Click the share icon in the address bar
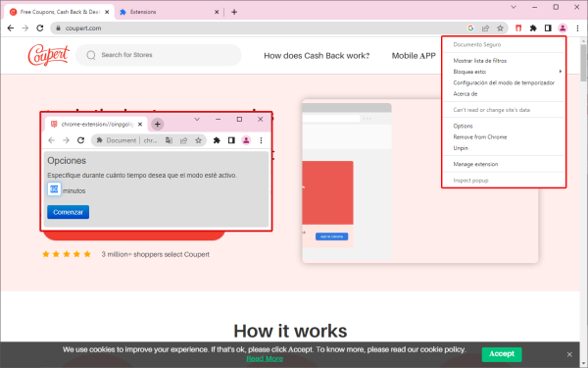588x368 pixels. click(x=486, y=28)
